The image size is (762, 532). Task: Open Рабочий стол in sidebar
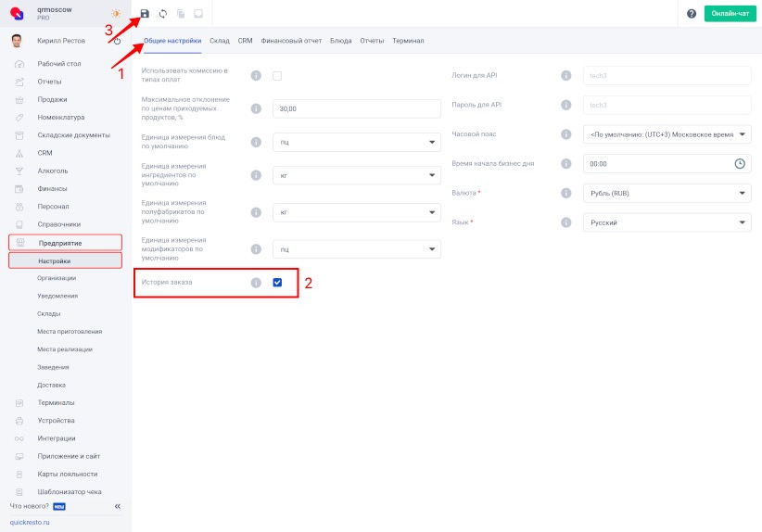tap(59, 64)
